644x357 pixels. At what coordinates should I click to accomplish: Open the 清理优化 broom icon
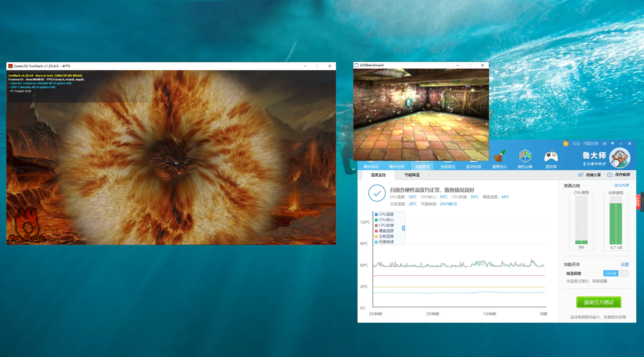pos(499,157)
